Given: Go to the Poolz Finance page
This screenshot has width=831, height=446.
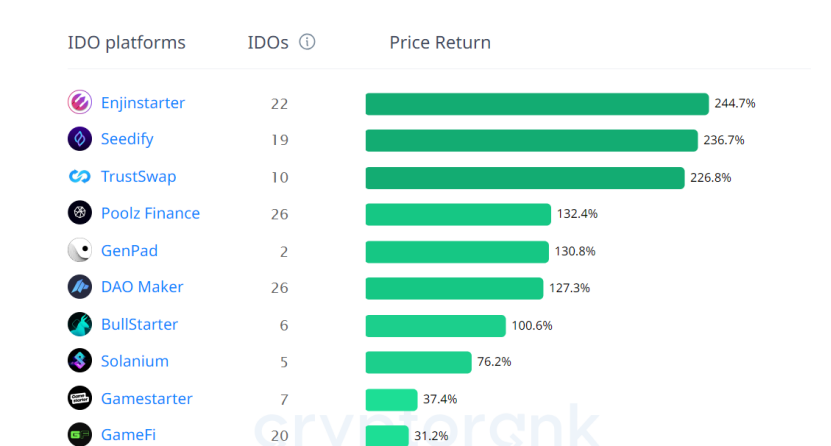Looking at the screenshot, I should click(150, 213).
